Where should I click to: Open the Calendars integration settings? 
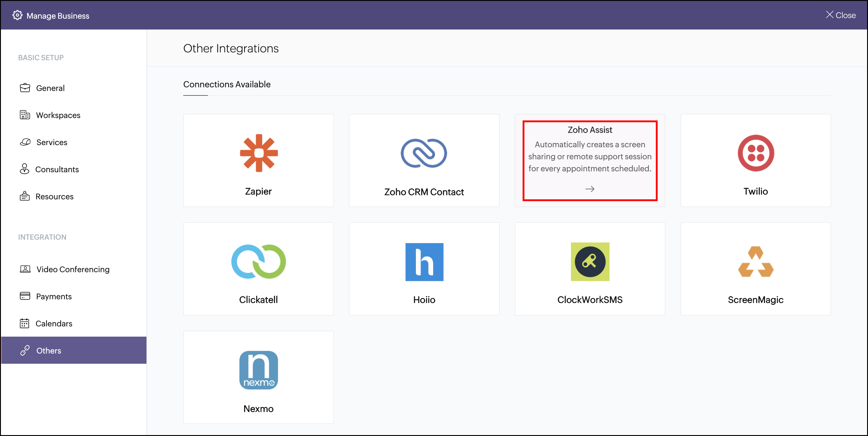[53, 323]
